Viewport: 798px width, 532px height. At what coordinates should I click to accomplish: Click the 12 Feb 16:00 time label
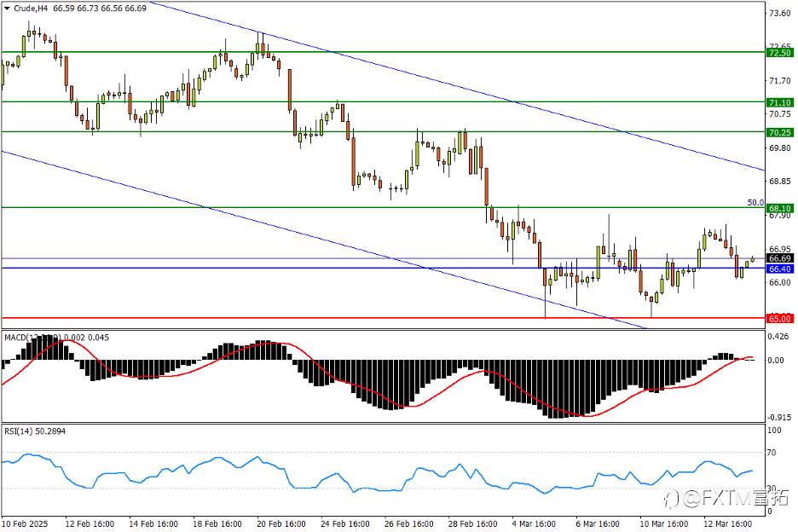click(90, 523)
